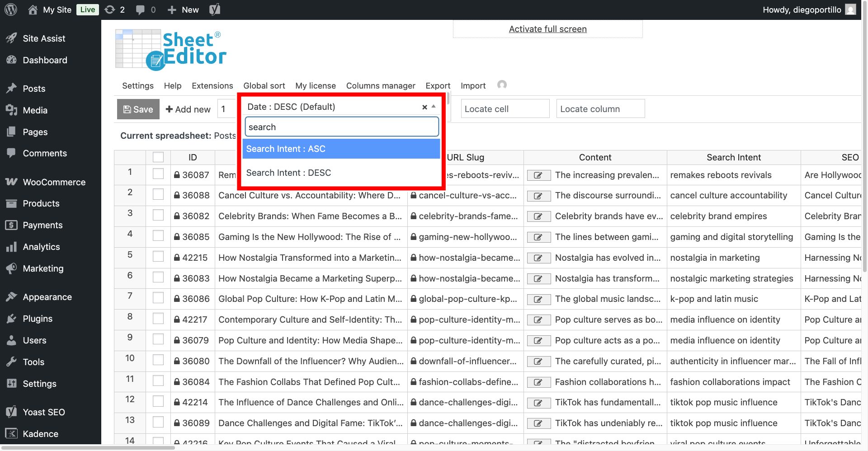Click the WordPress logo in the top bar

pos(11,9)
